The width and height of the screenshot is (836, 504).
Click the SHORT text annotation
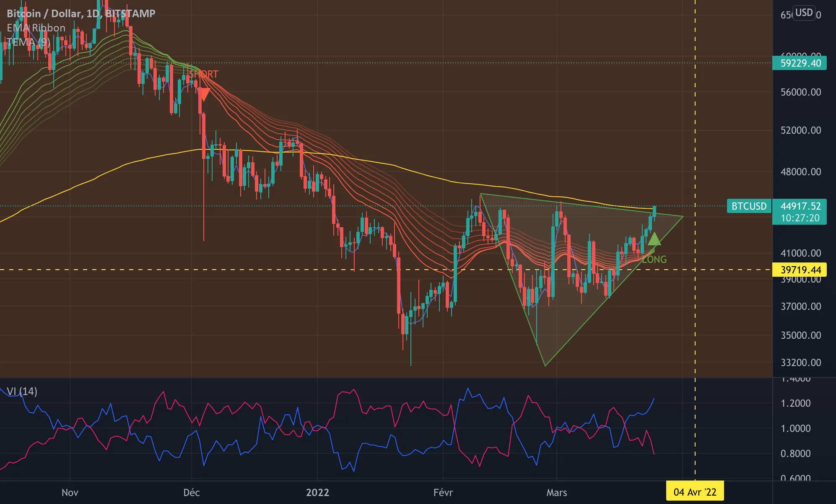point(204,74)
